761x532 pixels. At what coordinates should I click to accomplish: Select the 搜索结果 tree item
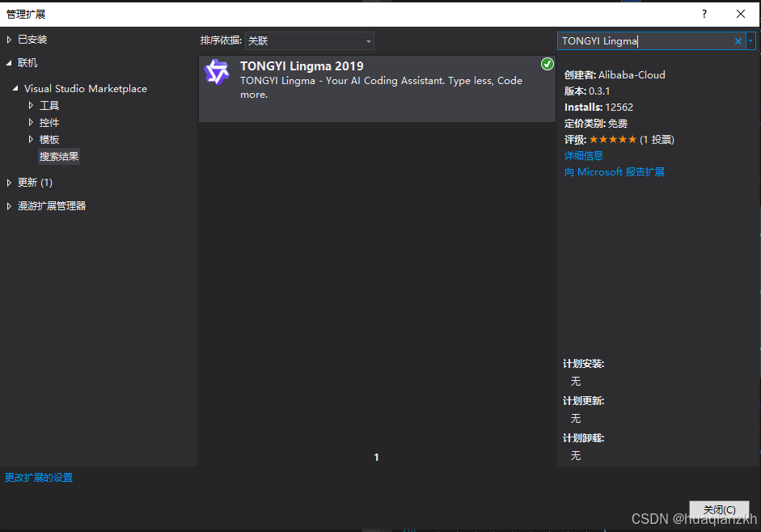pyautogui.click(x=59, y=156)
